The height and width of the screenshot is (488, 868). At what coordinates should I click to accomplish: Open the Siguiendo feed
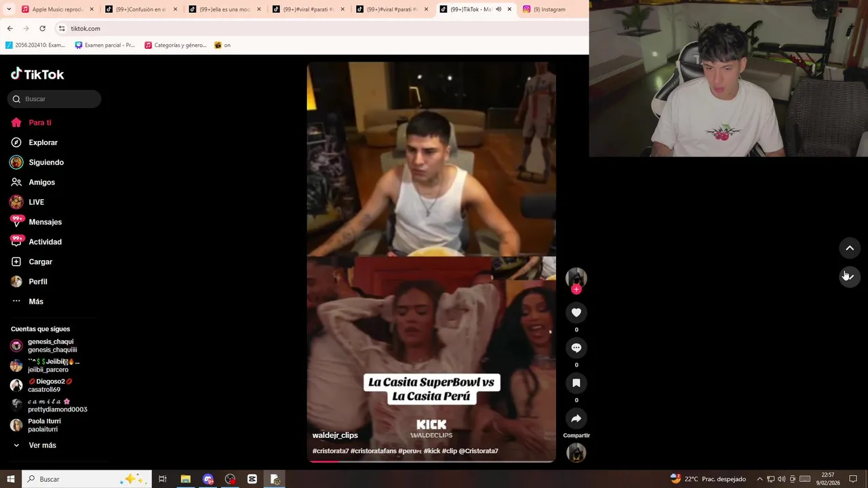click(37, 163)
